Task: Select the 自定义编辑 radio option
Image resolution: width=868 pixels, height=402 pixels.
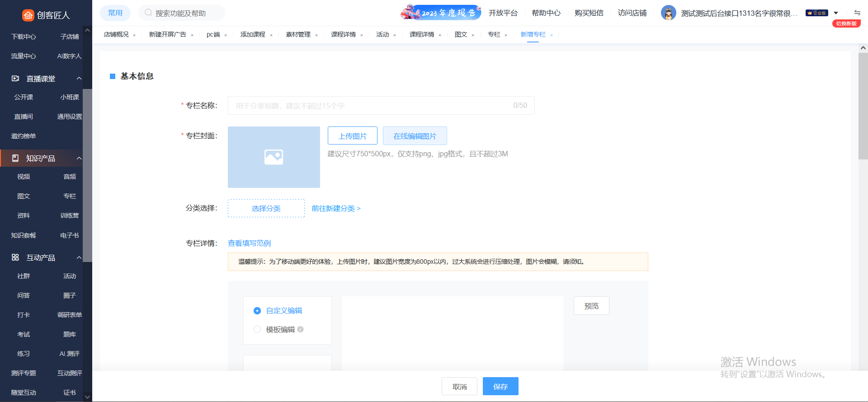Action: [257, 311]
